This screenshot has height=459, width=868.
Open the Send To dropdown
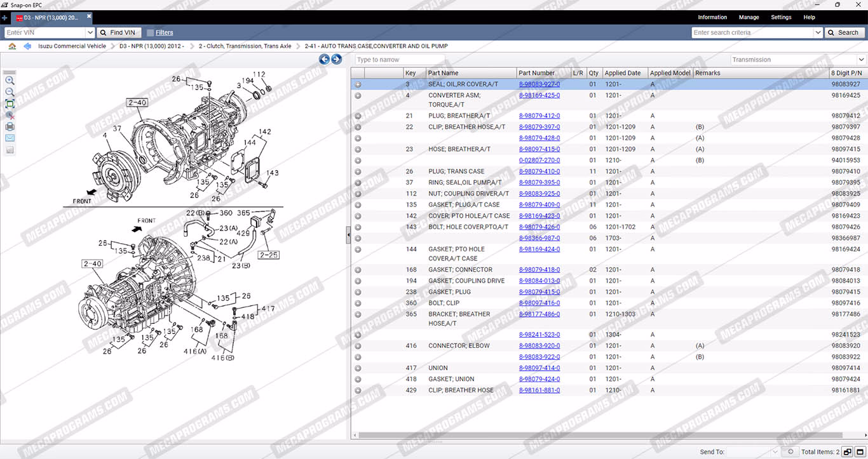coord(774,452)
